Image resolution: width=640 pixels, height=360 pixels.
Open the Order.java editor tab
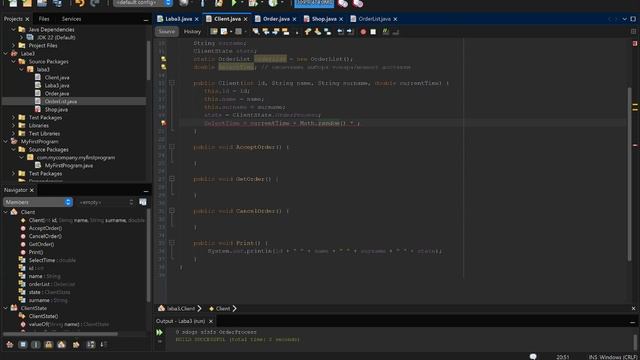coord(276,19)
